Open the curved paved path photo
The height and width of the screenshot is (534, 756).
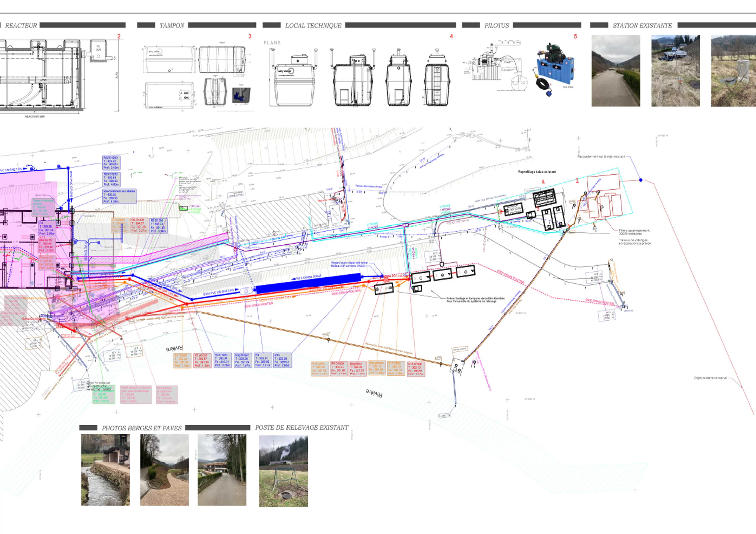(x=164, y=470)
